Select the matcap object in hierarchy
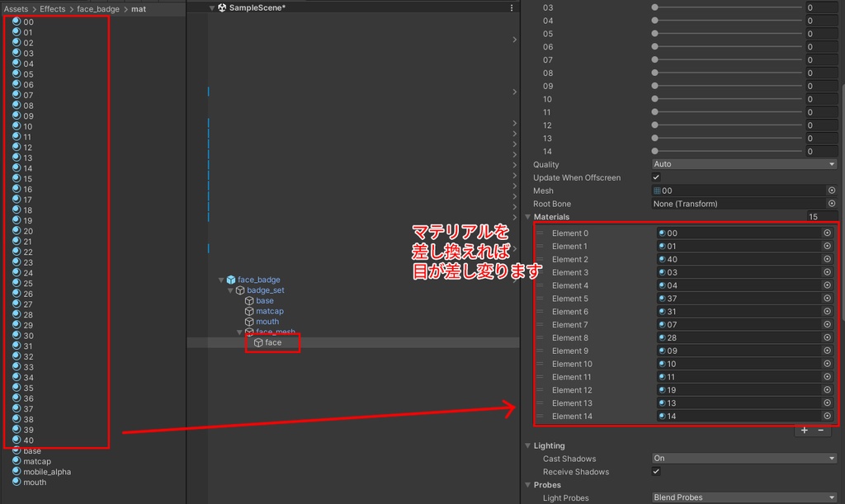Viewport: 845px width, 504px height. [x=264, y=311]
